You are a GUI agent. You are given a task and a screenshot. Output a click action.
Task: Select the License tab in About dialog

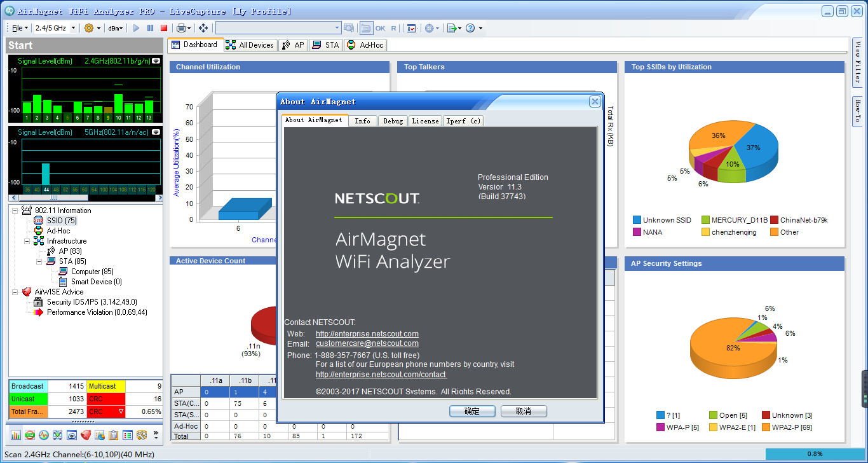coord(425,120)
